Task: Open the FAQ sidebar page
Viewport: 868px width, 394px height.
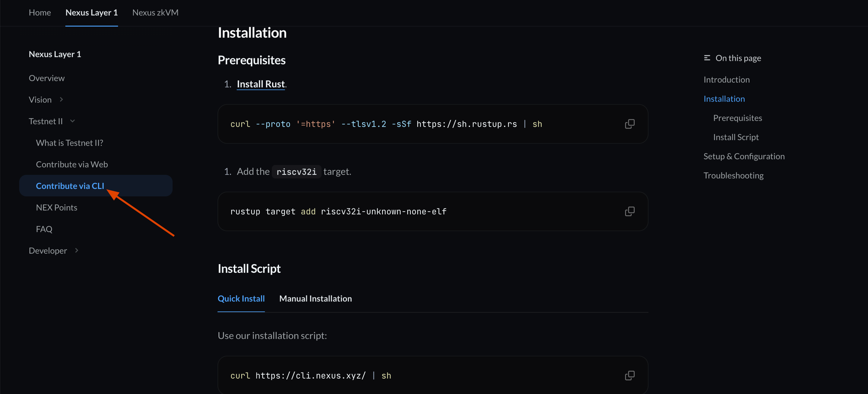Action: click(44, 229)
